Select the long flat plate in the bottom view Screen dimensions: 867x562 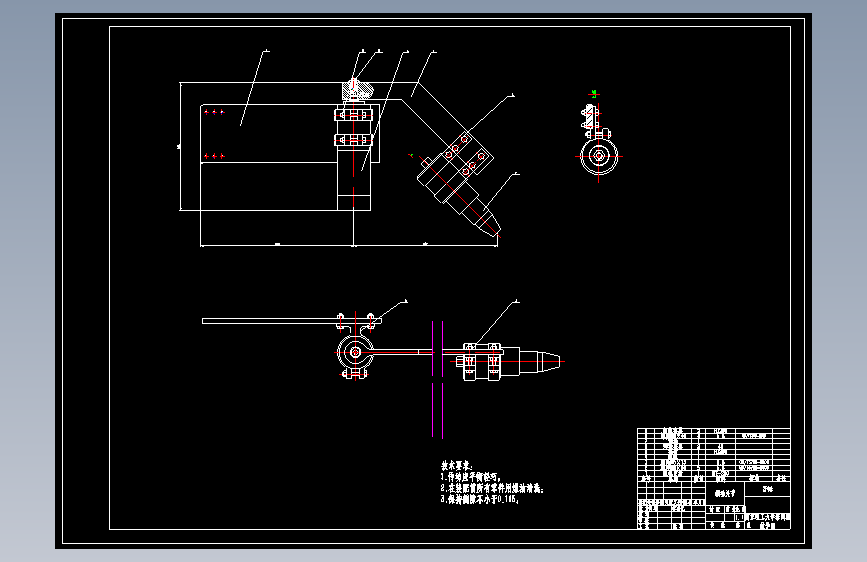point(291,321)
